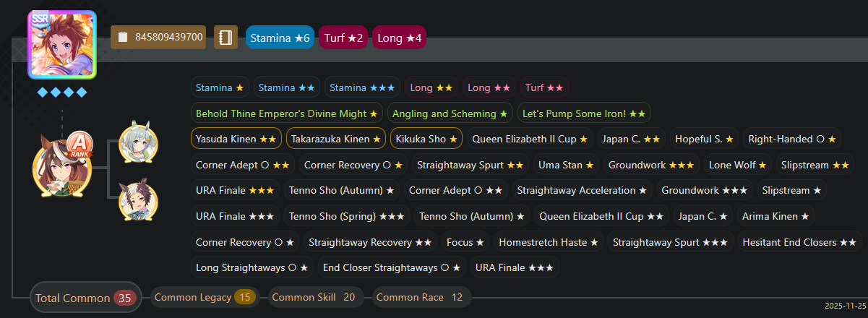Select the Stamina ★6 badge
The width and height of the screenshot is (868, 318).
click(280, 38)
